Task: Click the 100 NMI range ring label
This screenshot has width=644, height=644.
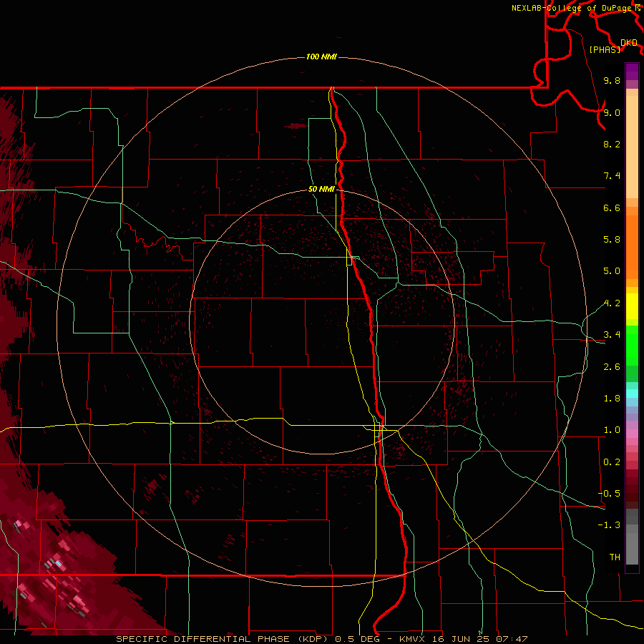Action: pos(321,57)
